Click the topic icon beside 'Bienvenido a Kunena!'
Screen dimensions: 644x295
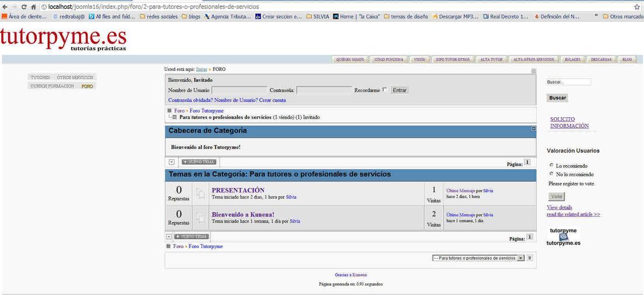tap(200, 218)
